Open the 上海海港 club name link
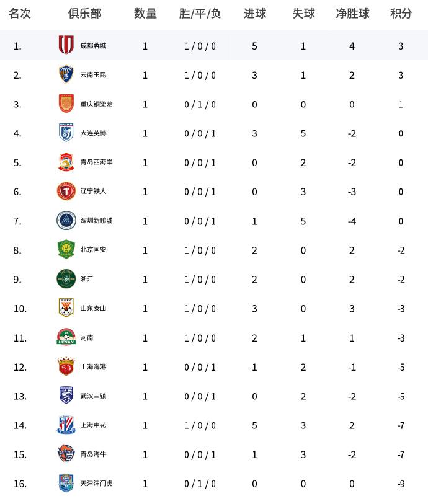 tap(93, 366)
